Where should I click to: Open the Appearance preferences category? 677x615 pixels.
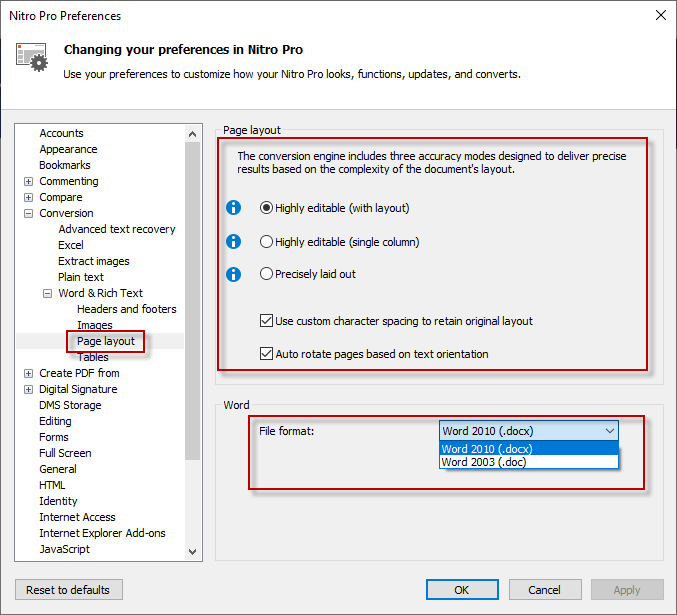tap(68, 149)
